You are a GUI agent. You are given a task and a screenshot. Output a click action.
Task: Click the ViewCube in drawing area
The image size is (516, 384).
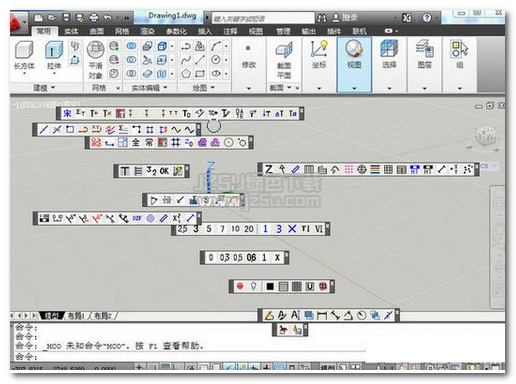point(485,136)
